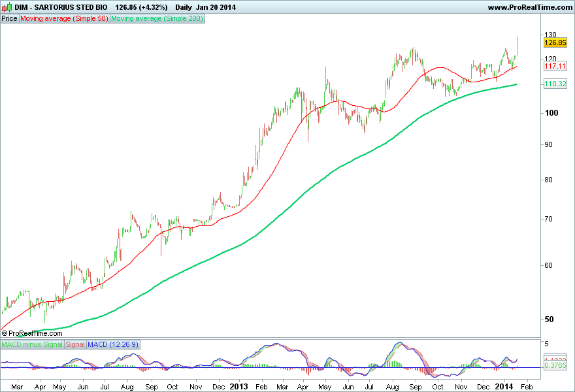
Task: Click the 5 label on the MACD axis
Action: 547,344
